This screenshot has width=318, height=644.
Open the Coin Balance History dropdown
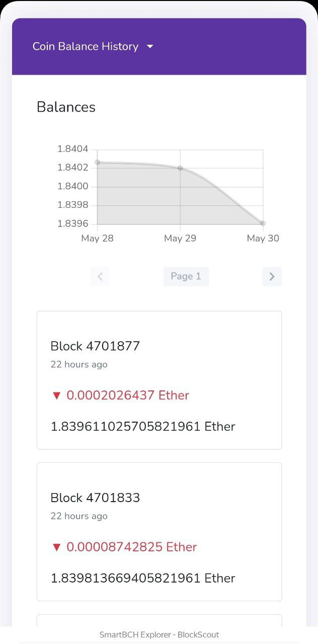click(x=93, y=46)
